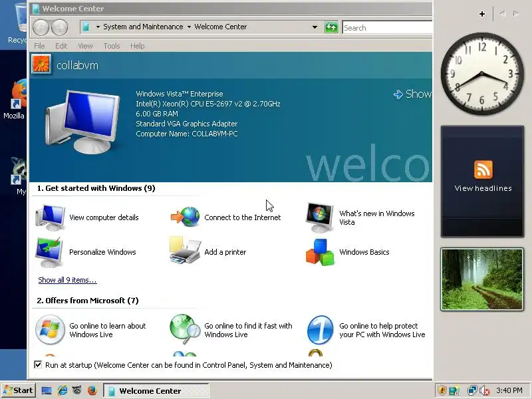
Task: Select the Connect to the Internet icon
Action: point(186,217)
